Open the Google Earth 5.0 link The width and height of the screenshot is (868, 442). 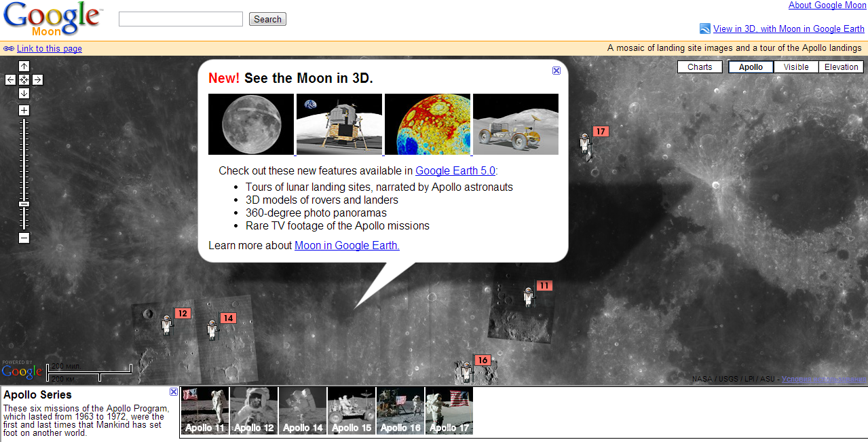[x=455, y=170]
